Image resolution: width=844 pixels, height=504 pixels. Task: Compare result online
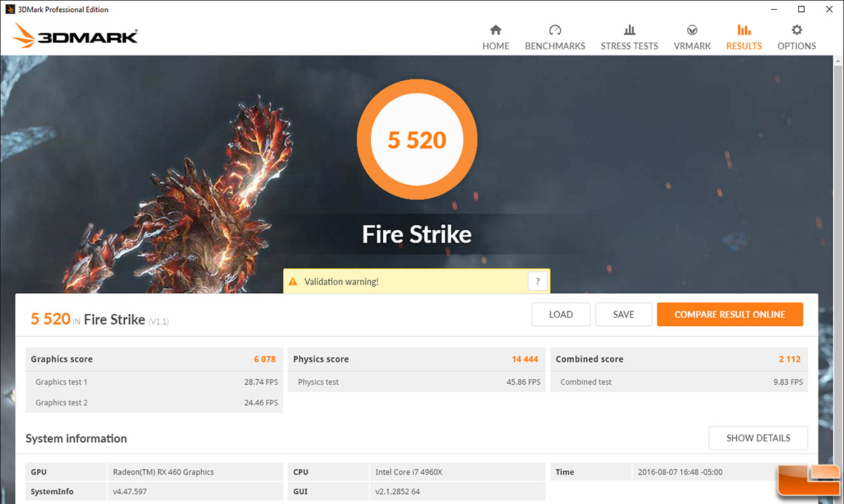tap(730, 314)
